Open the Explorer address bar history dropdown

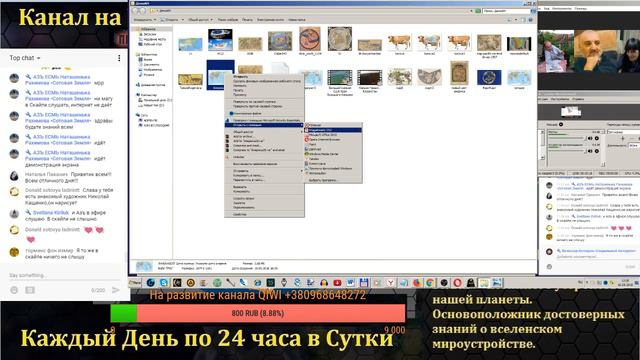471,11
